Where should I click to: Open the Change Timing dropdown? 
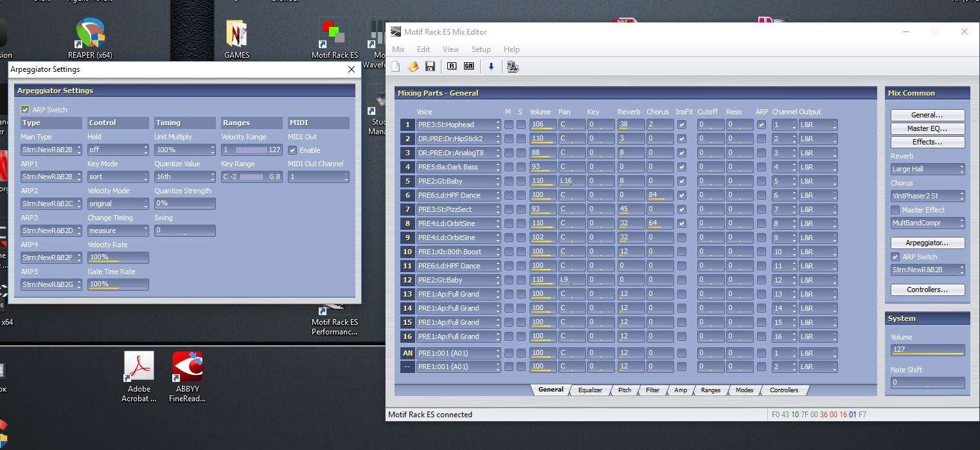[118, 230]
